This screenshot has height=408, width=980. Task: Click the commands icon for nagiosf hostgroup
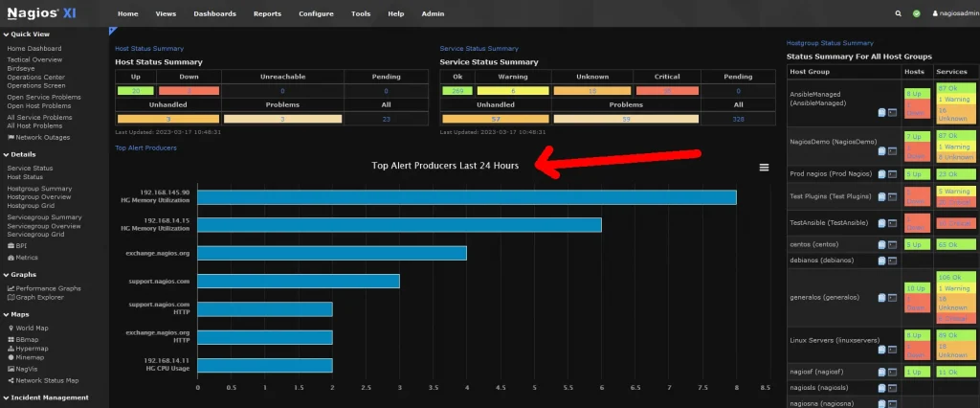click(x=893, y=373)
